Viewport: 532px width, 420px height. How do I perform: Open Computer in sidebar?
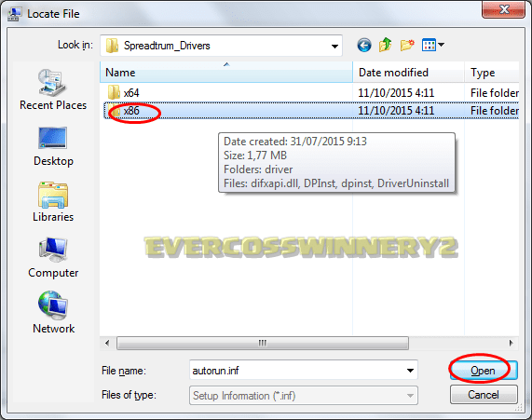[53, 258]
